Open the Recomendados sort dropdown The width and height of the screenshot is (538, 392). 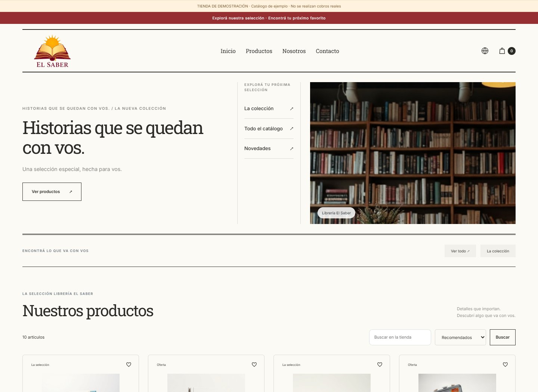coord(460,337)
